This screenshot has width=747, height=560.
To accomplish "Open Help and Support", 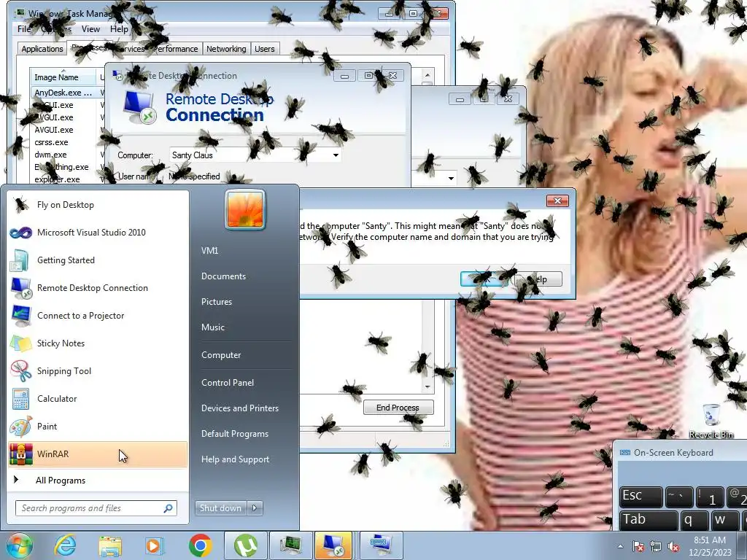I will tap(236, 459).
